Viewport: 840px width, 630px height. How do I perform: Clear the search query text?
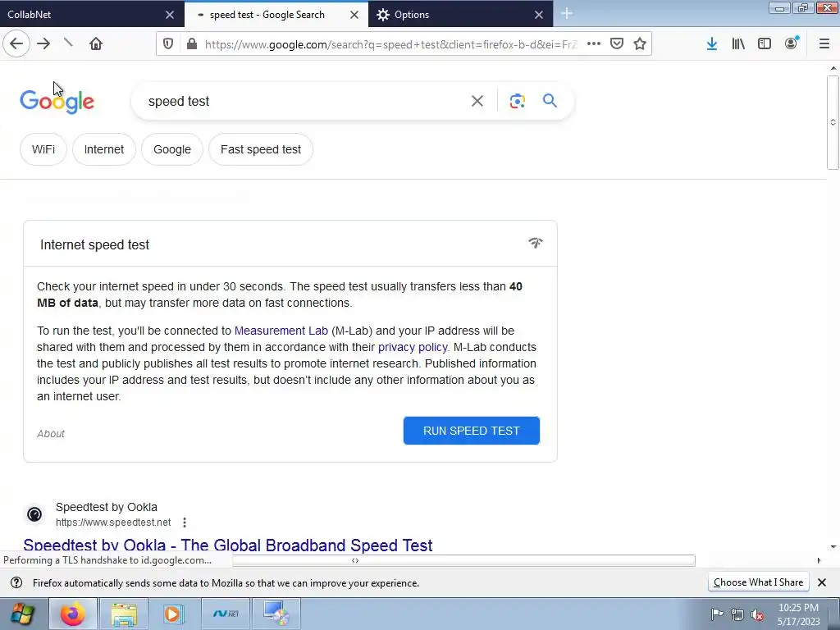pyautogui.click(x=477, y=101)
